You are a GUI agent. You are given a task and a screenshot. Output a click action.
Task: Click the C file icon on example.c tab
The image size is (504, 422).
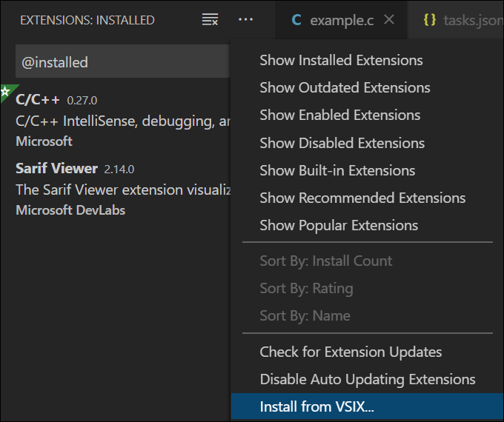[296, 20]
